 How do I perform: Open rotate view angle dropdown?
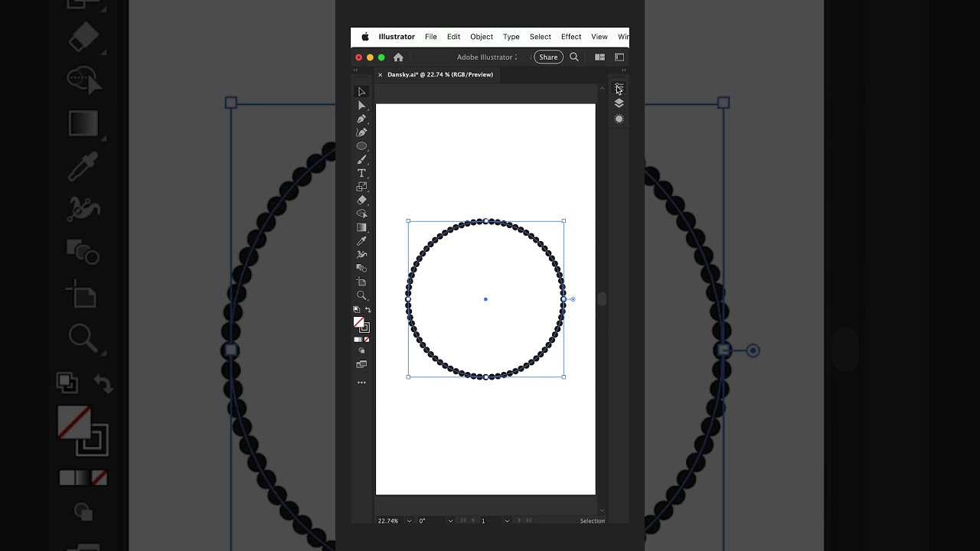click(x=450, y=521)
